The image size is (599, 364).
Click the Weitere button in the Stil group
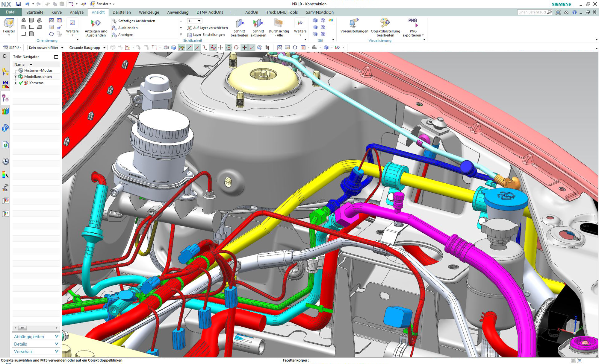point(300,28)
